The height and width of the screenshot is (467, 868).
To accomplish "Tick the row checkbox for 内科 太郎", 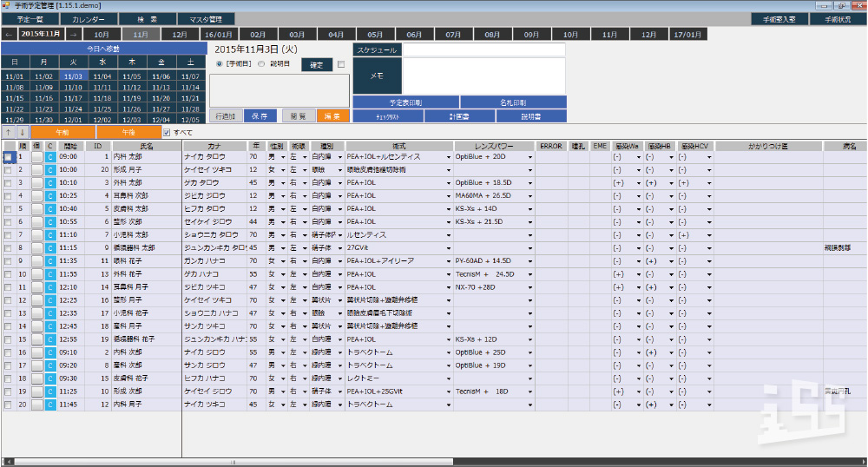I will point(8,157).
